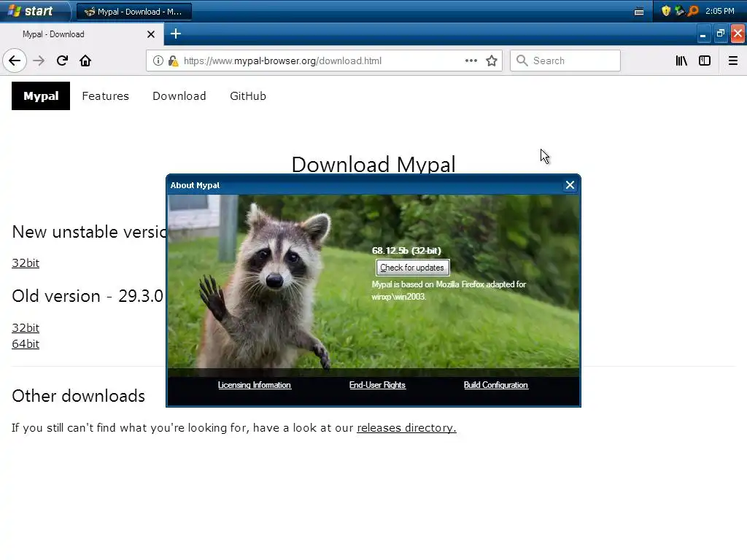Screen dimensions: 747x560
Task: Open page actions three-dot menu
Action: [471, 61]
